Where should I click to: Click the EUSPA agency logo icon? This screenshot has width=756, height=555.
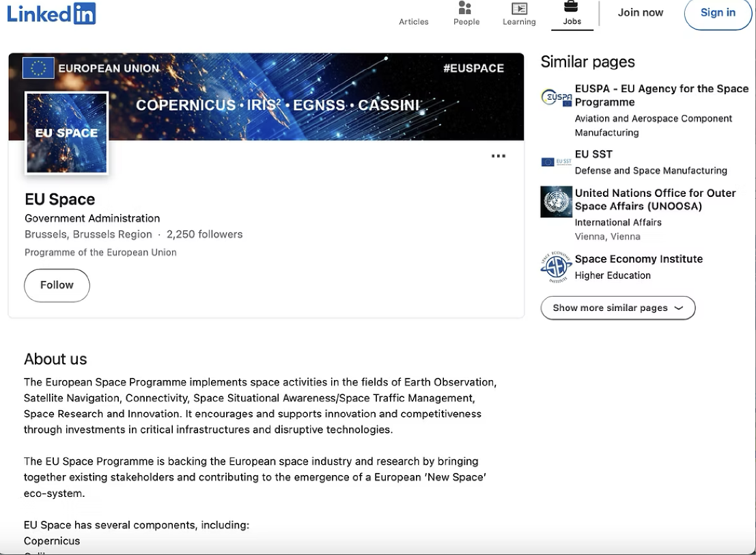point(556,98)
